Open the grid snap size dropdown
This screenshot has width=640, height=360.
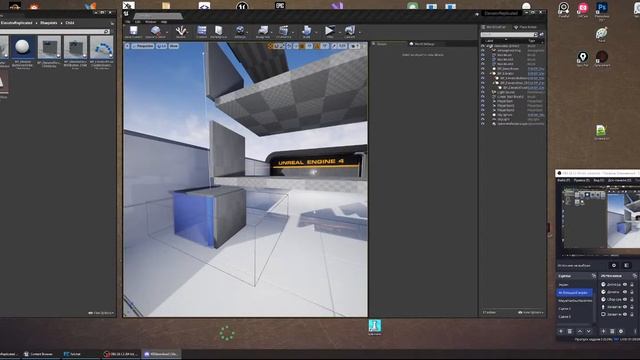[x=309, y=46]
